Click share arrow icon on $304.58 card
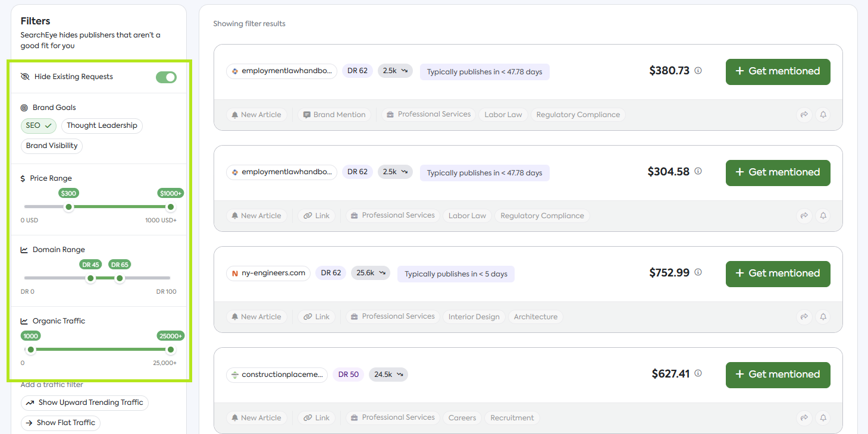The image size is (868, 434). tap(804, 216)
